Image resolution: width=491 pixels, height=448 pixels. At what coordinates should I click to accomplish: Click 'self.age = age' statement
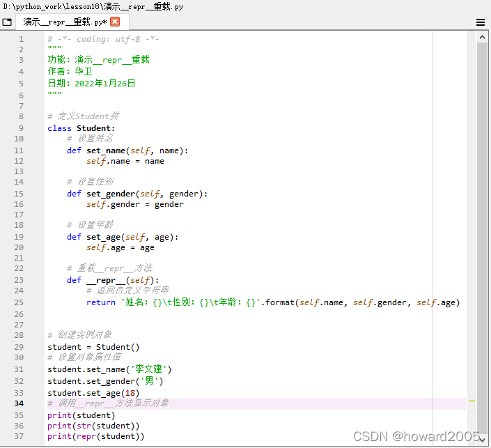[x=120, y=247]
